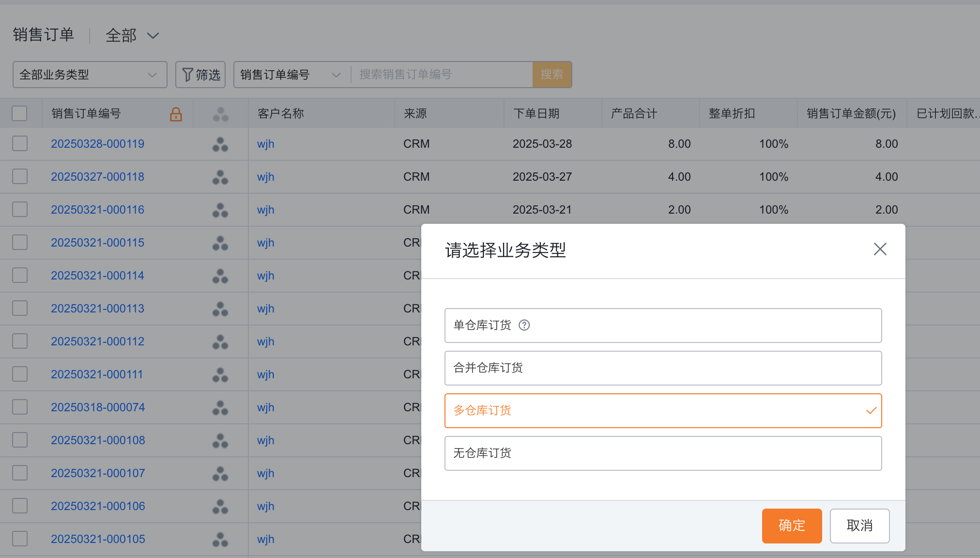Viewport: 980px width, 558px height.
Task: Click the share icon for order 20250327-000118
Action: (220, 177)
